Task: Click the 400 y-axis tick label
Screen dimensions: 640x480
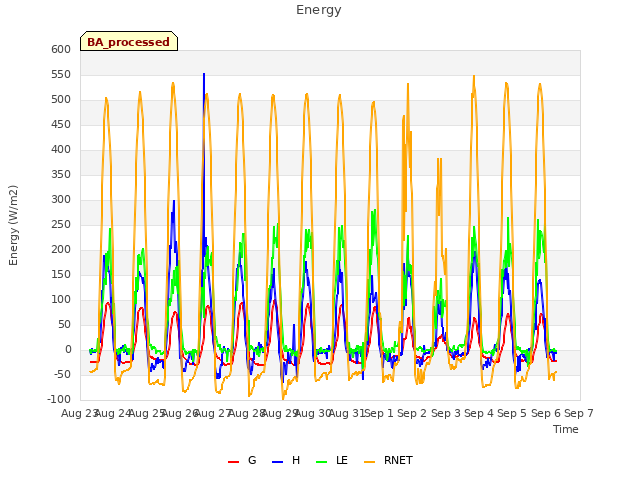Action: (61, 149)
